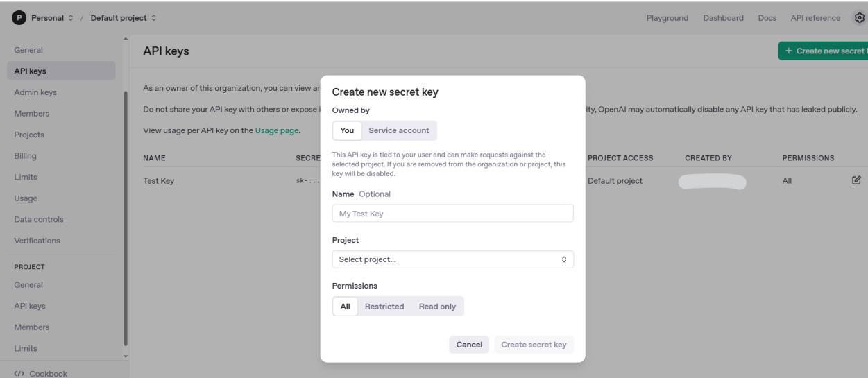868x378 pixels.
Task: Open Admin keys in sidebar
Action: 61,92
